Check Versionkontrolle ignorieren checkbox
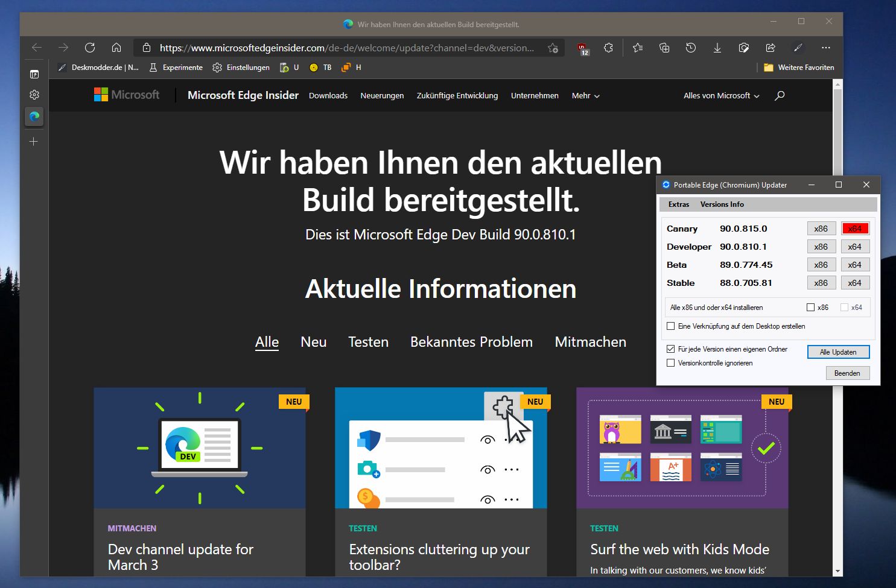This screenshot has height=588, width=896. click(x=670, y=363)
